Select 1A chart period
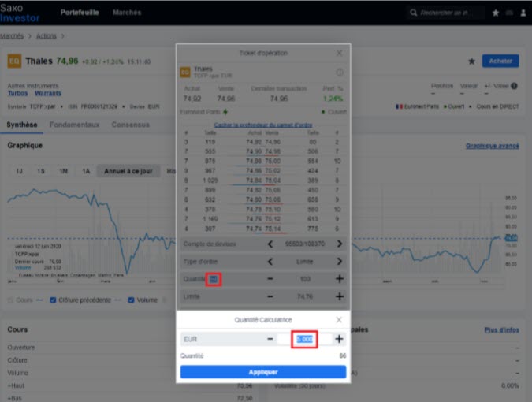The width and height of the screenshot is (532, 402). point(86,171)
